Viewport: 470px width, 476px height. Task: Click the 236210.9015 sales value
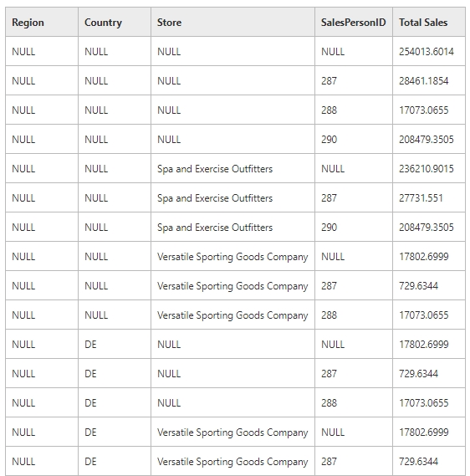[426, 168]
